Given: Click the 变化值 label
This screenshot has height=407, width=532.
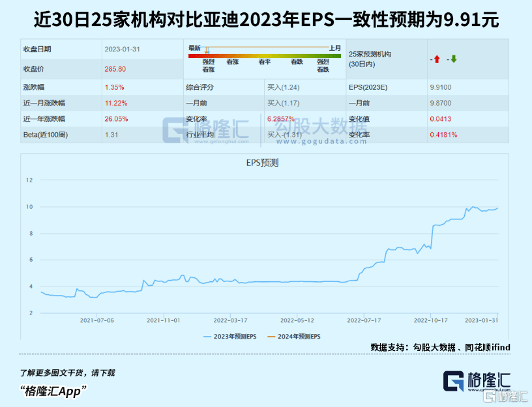Looking at the screenshot, I should (359, 119).
